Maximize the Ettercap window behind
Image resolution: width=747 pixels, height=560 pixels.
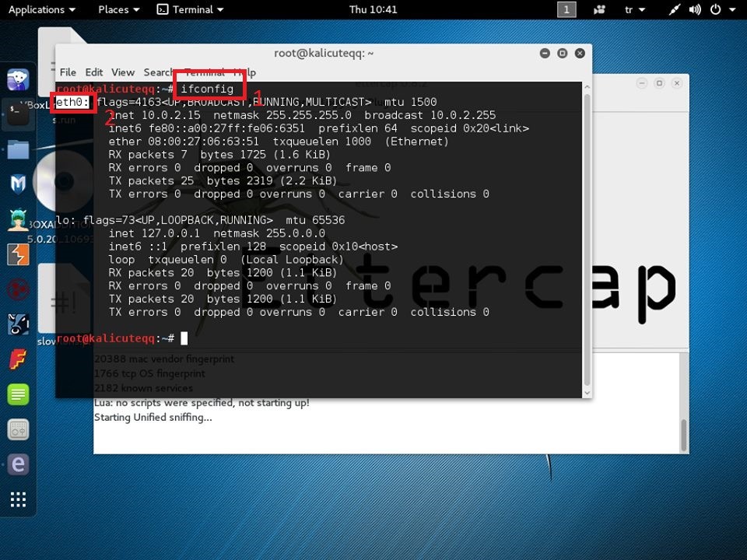659,83
